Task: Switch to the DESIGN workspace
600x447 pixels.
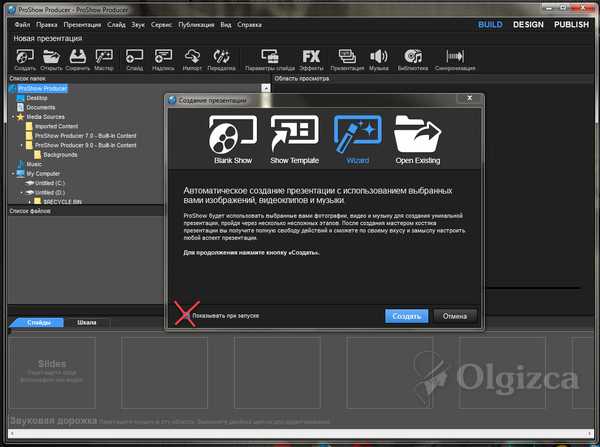Action: [528, 24]
